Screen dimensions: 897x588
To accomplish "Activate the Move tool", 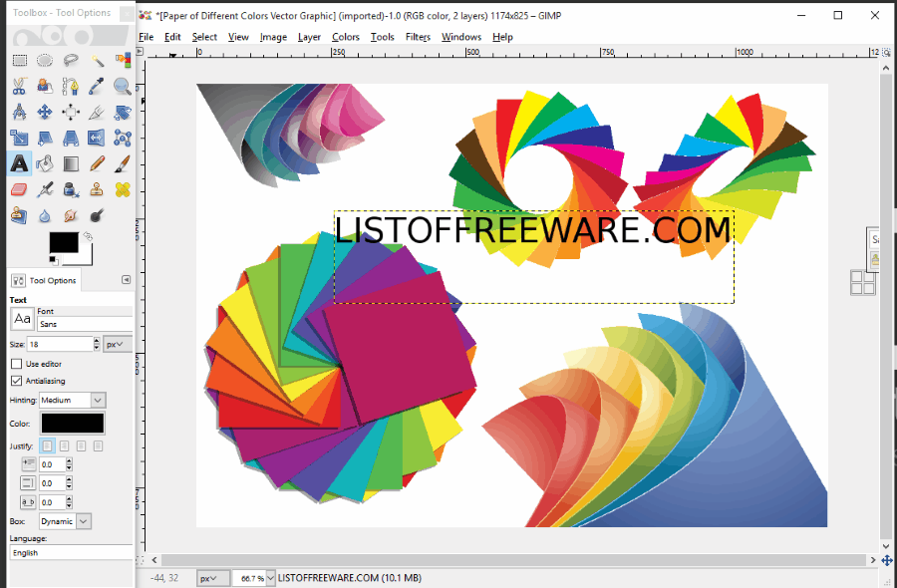I will point(45,112).
